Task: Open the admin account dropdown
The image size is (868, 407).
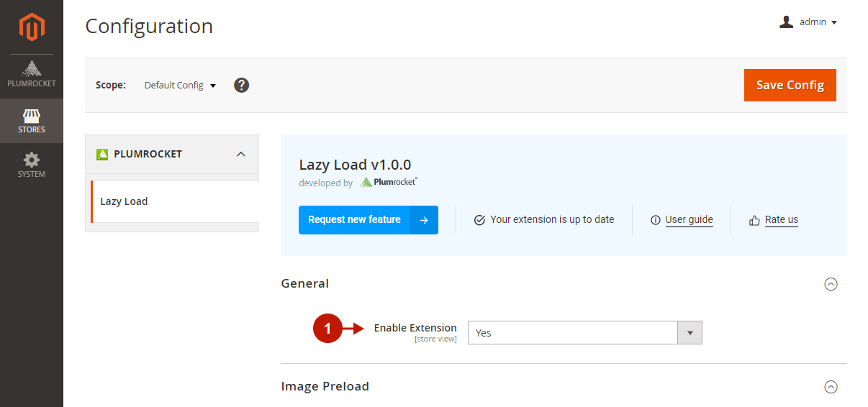Action: pyautogui.click(x=808, y=22)
